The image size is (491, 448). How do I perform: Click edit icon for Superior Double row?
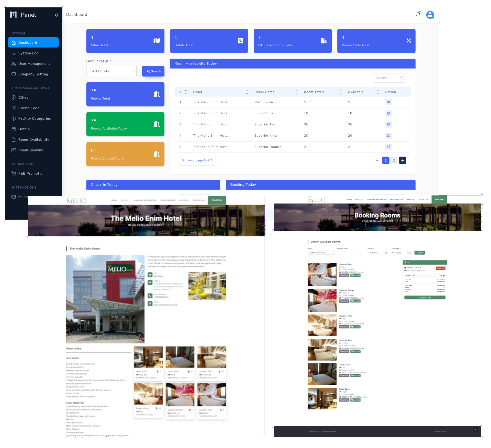tap(388, 147)
